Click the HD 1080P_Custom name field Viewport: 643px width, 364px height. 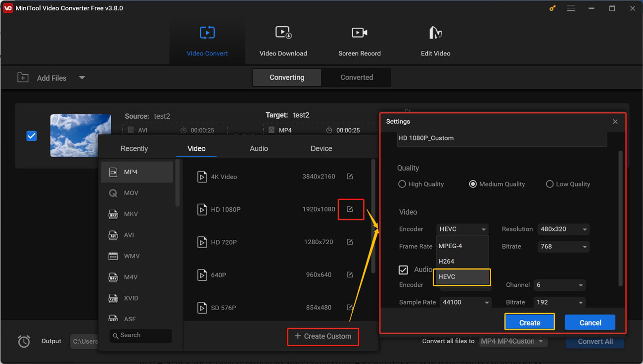click(x=502, y=138)
